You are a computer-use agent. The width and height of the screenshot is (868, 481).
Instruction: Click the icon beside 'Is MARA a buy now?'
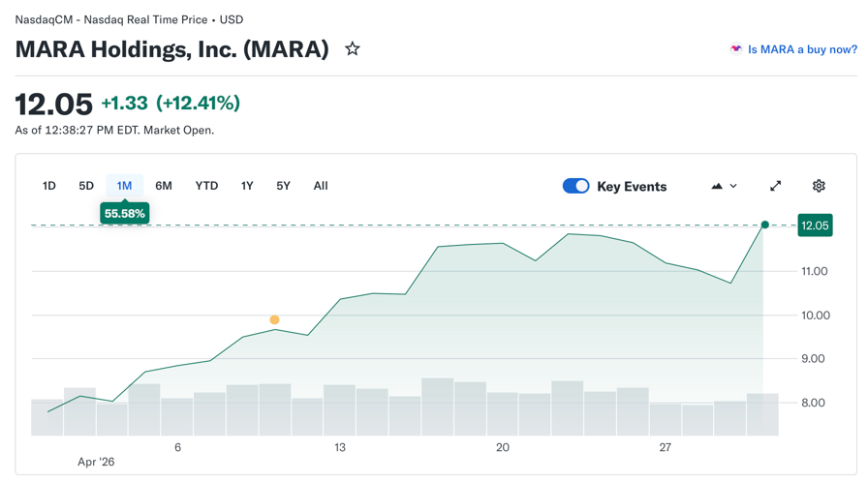(735, 49)
